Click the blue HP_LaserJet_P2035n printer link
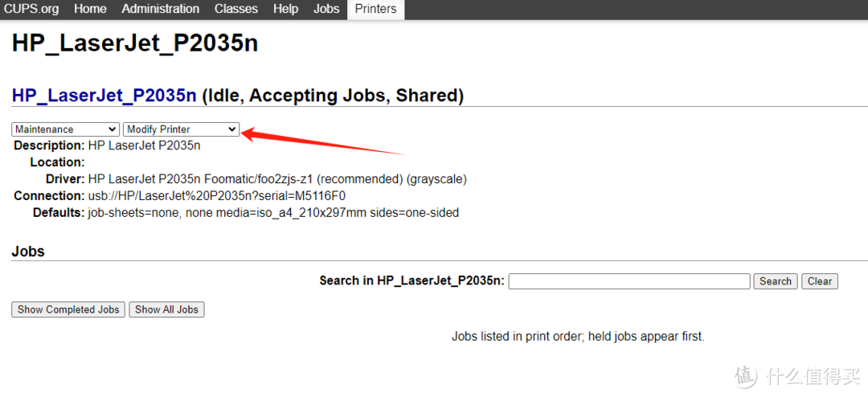 pyautogui.click(x=104, y=96)
